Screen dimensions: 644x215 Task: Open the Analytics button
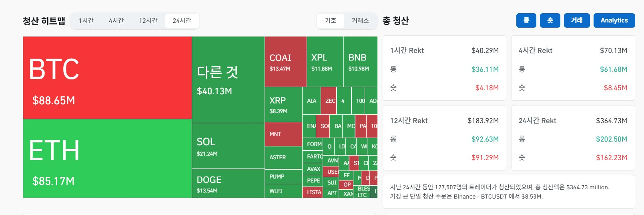(x=614, y=20)
